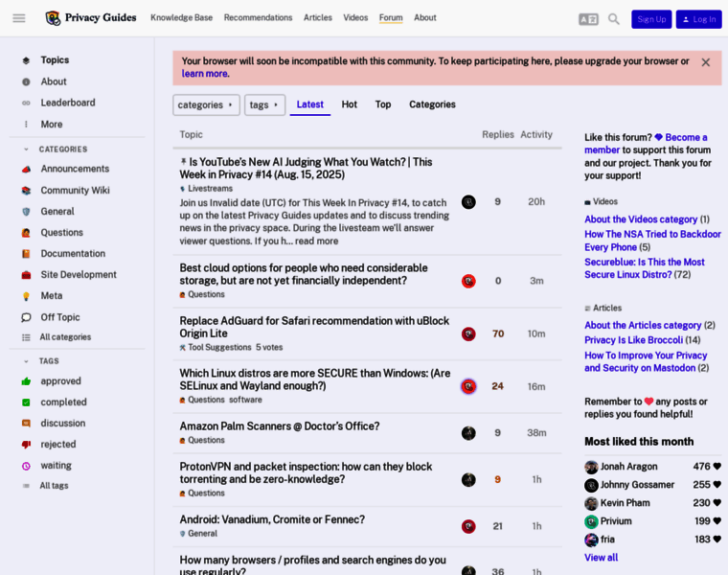
Task: Click View all under most liked
Action: click(x=602, y=558)
